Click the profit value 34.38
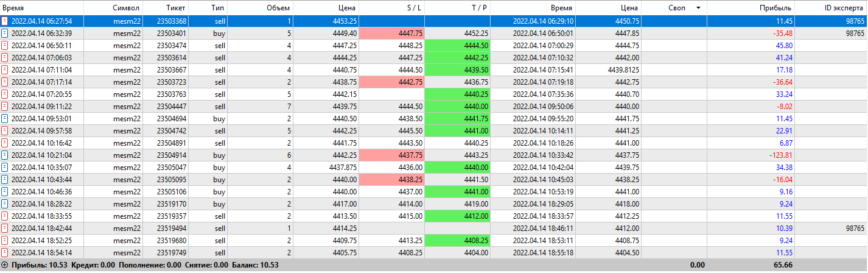868x273 pixels. 783,167
